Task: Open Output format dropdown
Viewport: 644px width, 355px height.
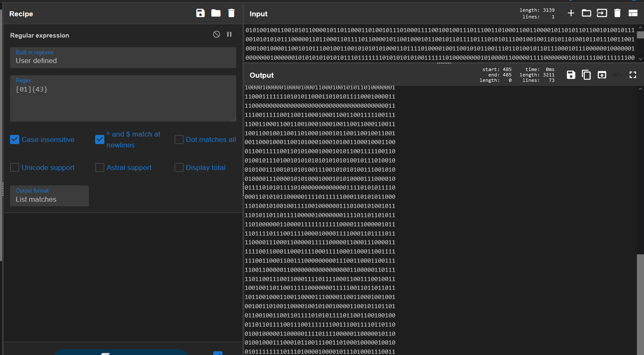Action: (x=49, y=196)
